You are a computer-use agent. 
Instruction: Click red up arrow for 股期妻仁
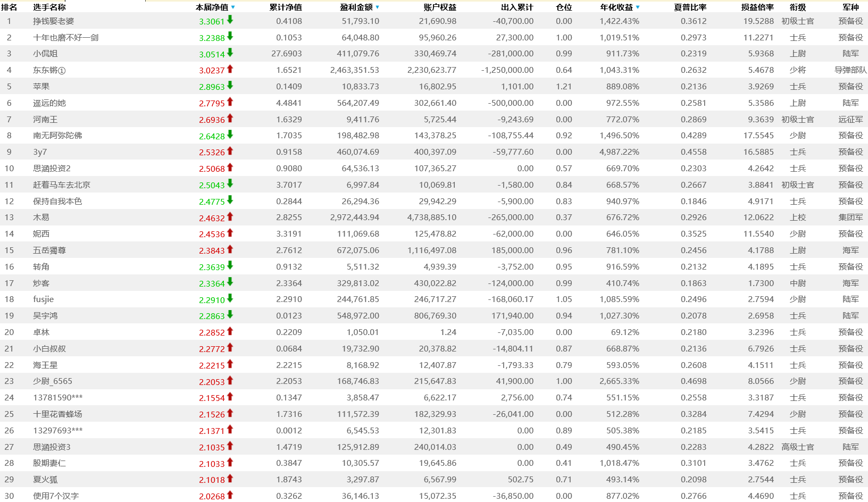230,462
